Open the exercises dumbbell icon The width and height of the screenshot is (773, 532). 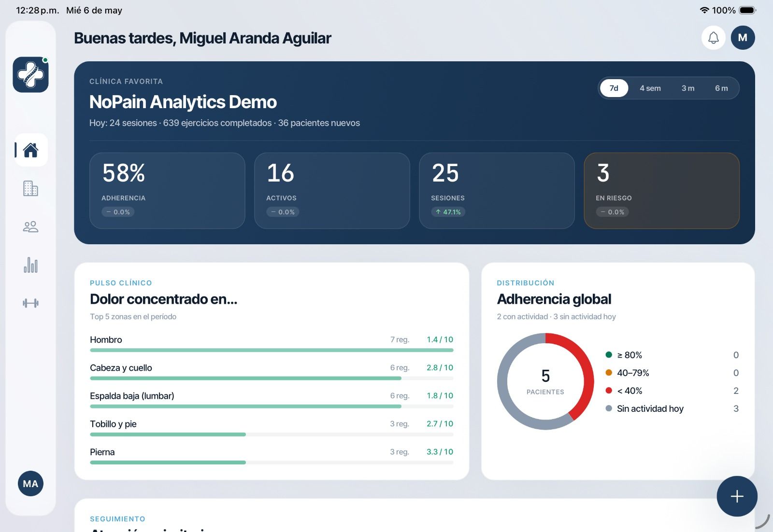[30, 303]
